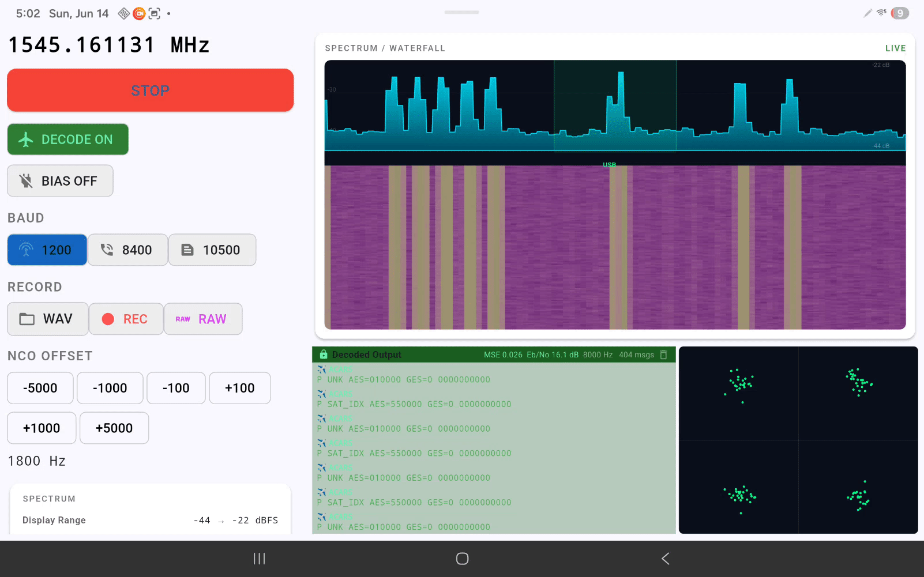
Task: Tap the lock icon beside Decoded Output
Action: (x=324, y=355)
